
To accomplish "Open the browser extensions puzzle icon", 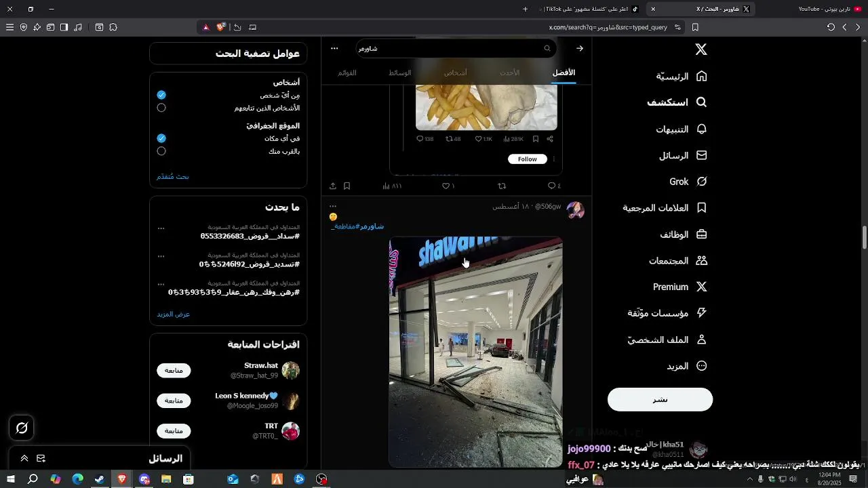I will [113, 27].
